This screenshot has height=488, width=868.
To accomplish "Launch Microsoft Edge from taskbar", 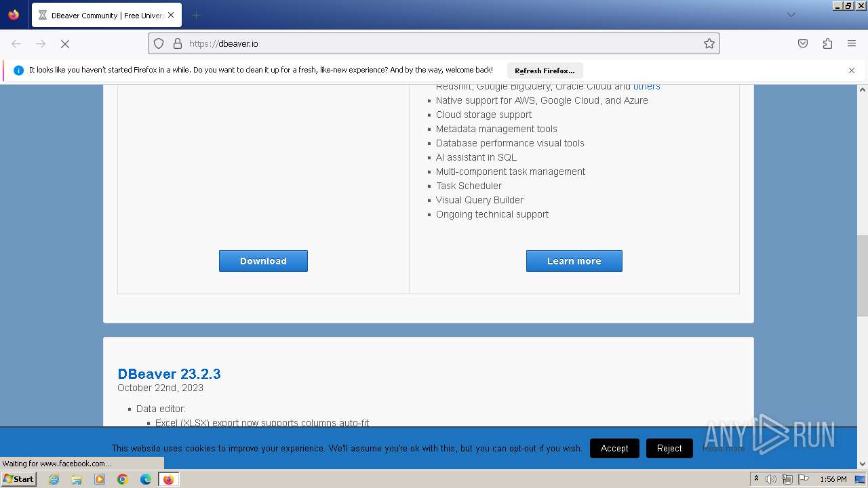I will pyautogui.click(x=146, y=479).
